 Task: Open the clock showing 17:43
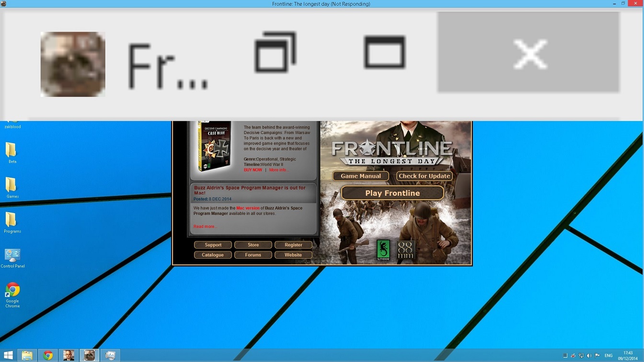628,355
